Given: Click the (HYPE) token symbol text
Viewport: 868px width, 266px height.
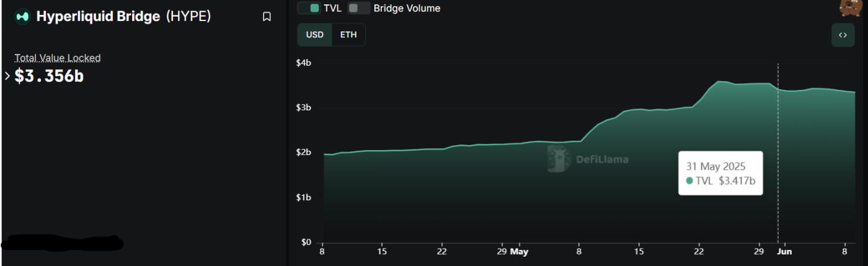Looking at the screenshot, I should [188, 17].
